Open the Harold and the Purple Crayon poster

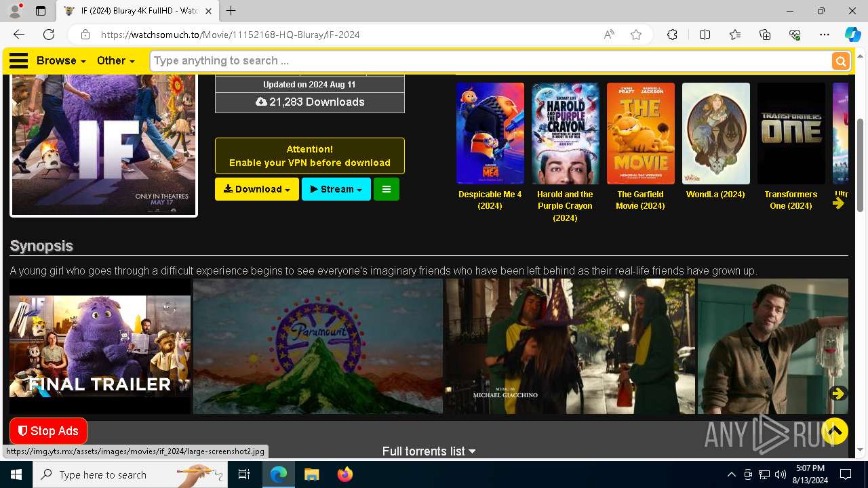(x=566, y=134)
